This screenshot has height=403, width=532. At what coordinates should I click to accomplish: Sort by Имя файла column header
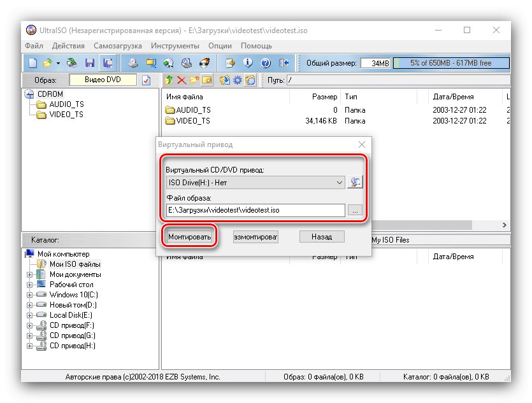226,97
